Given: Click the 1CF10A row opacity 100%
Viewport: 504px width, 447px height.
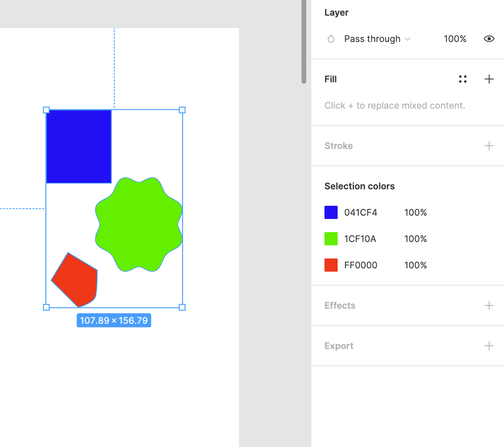Looking at the screenshot, I should 415,239.
